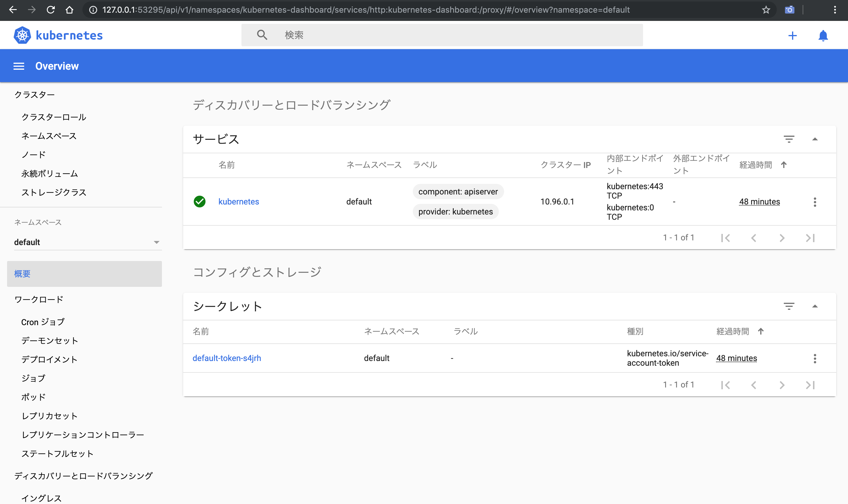The image size is (848, 504).
Task: Open actions menu for kubernetes service row
Action: (x=815, y=202)
